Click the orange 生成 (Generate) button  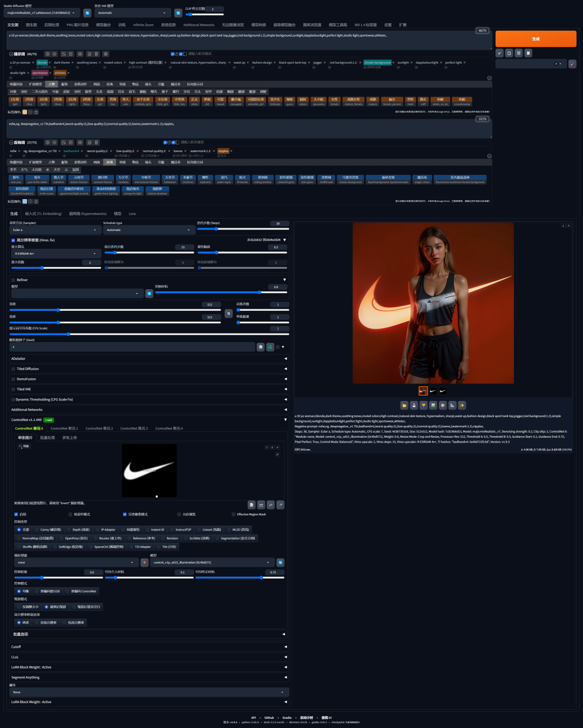(536, 39)
